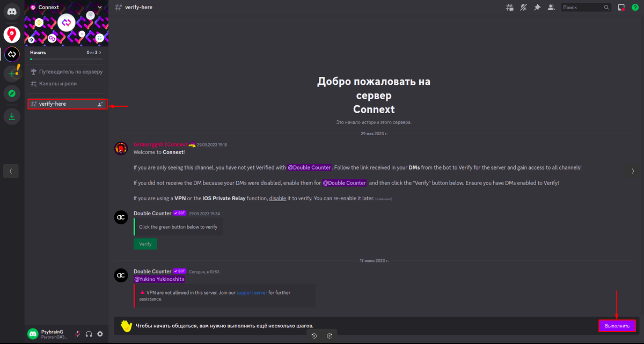Click @Double Counter mention before 'and then click'
Image resolution: width=644 pixels, height=344 pixels.
(x=345, y=183)
